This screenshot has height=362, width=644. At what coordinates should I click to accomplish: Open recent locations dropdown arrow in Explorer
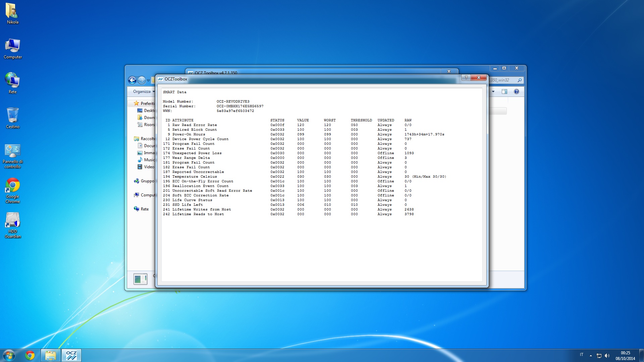tap(148, 80)
